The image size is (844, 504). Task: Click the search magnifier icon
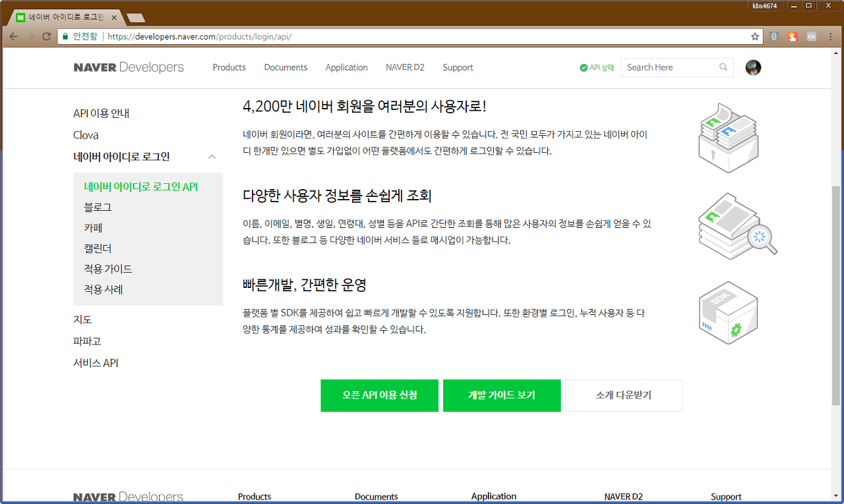[723, 67]
